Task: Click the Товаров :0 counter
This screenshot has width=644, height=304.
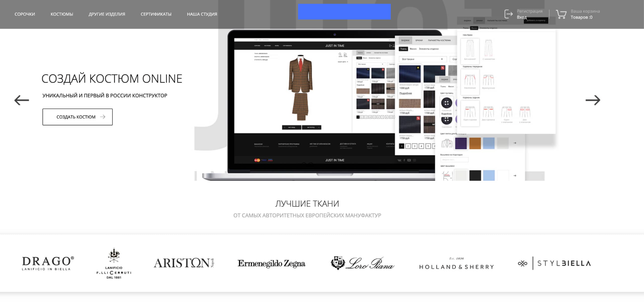Action: coord(581,17)
